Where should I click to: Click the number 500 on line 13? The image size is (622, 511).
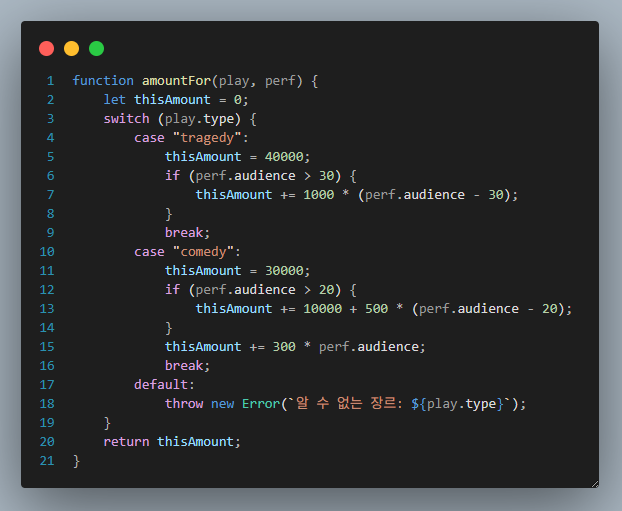[x=376, y=309]
